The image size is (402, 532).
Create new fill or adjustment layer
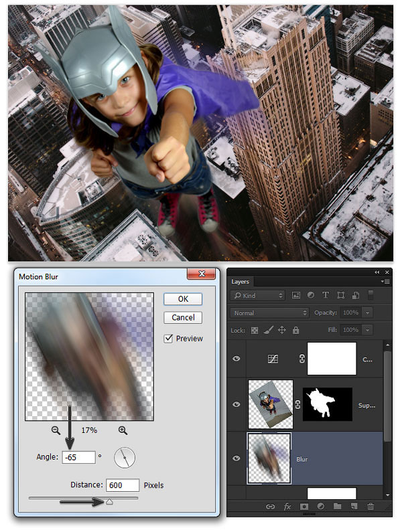(x=320, y=507)
